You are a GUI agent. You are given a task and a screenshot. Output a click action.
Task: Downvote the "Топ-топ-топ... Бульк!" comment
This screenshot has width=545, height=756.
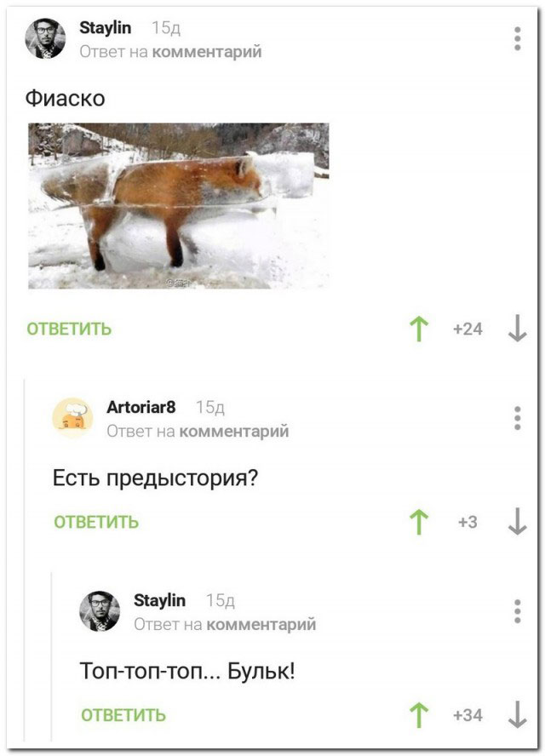click(x=518, y=714)
